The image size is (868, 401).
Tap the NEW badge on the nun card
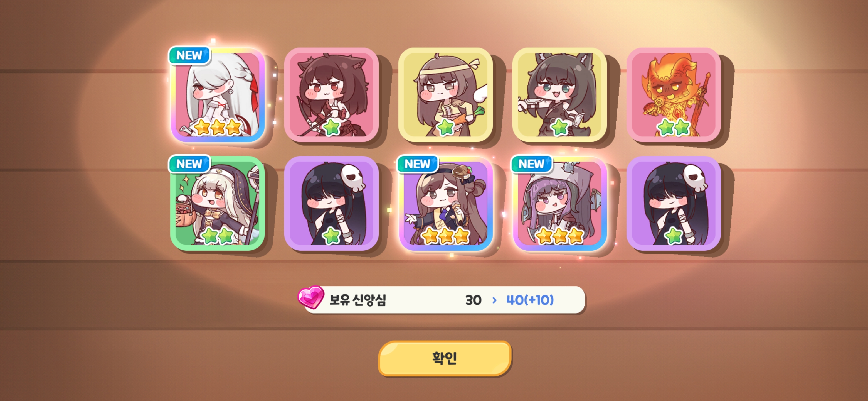click(189, 164)
